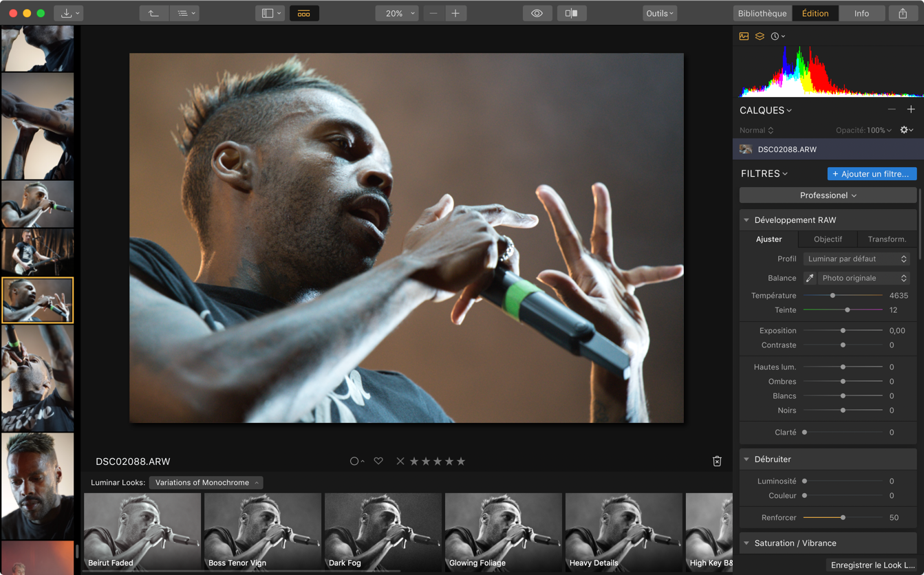
Task: Adjust the Renforcer slider
Action: (843, 518)
